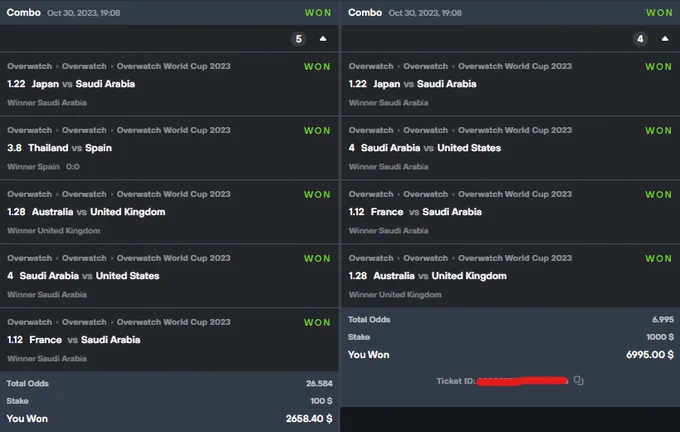Click the Stake value 1000 $
The image size is (680, 432).
pyautogui.click(x=660, y=337)
